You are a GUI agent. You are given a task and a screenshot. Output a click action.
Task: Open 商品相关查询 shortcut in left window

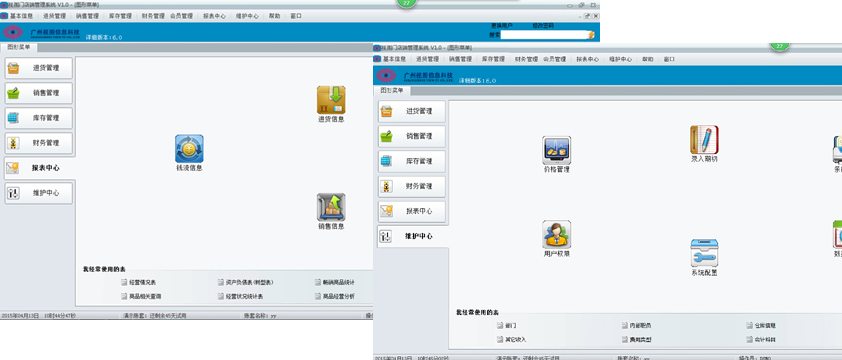141,296
